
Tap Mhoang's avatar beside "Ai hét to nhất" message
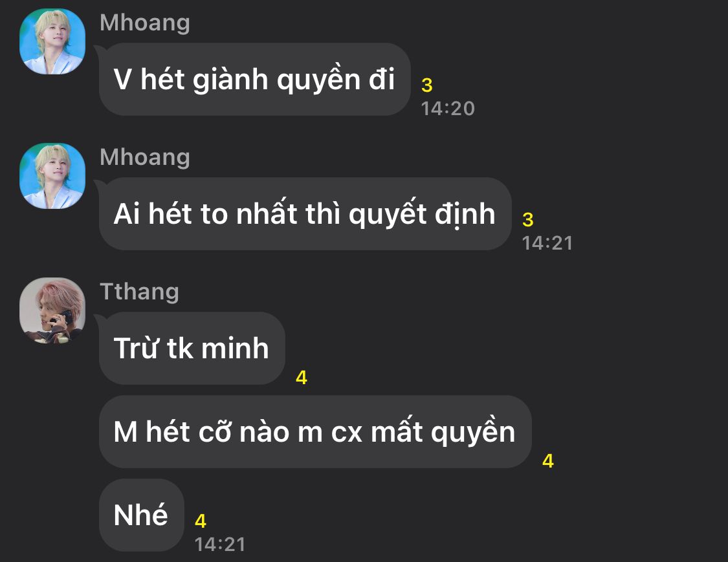tap(52, 176)
